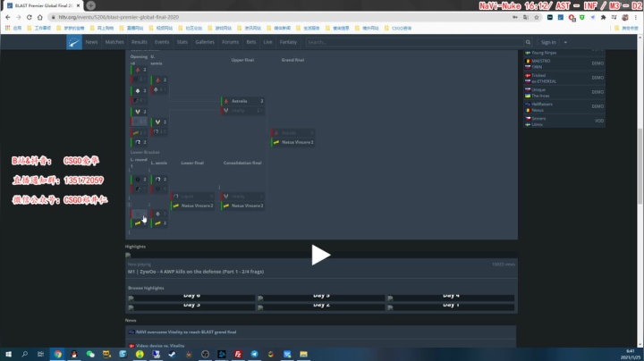Image resolution: width=644 pixels, height=361 pixels.
Task: Click Sign in link
Action: pyautogui.click(x=548, y=42)
